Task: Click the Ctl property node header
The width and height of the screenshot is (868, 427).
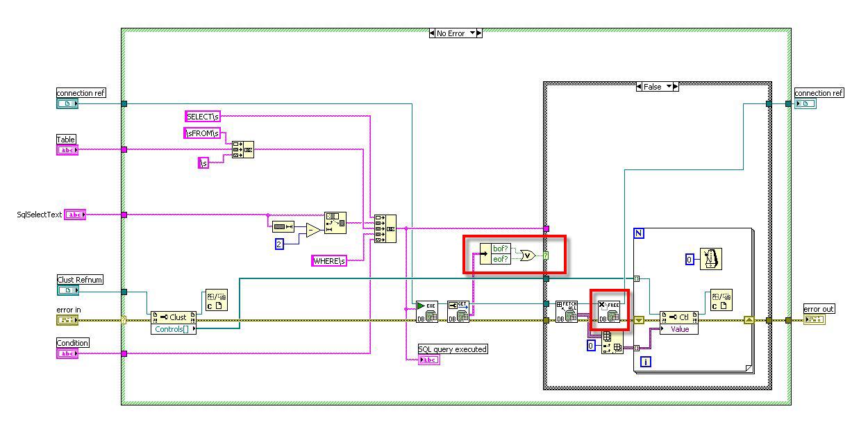Action: click(679, 317)
